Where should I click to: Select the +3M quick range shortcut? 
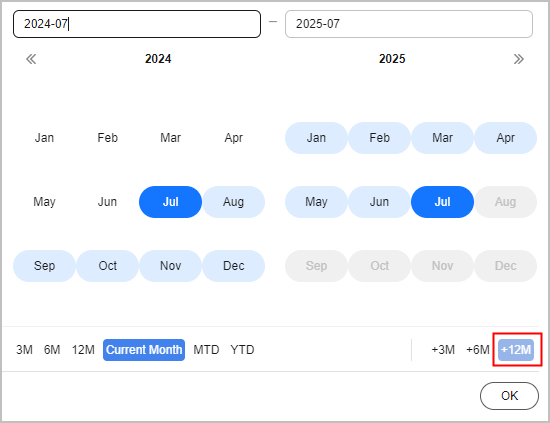pyautogui.click(x=443, y=350)
